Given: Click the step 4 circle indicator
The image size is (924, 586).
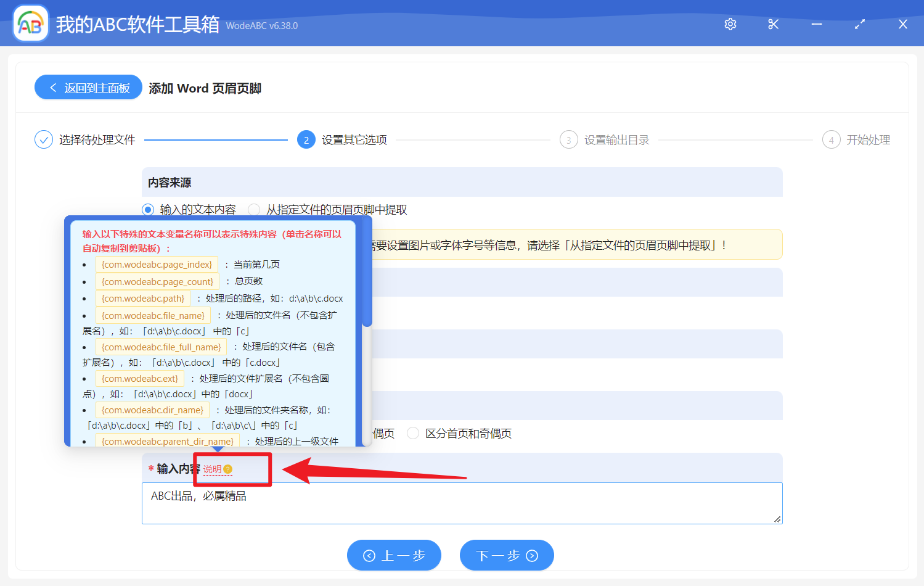Looking at the screenshot, I should pyautogui.click(x=831, y=140).
